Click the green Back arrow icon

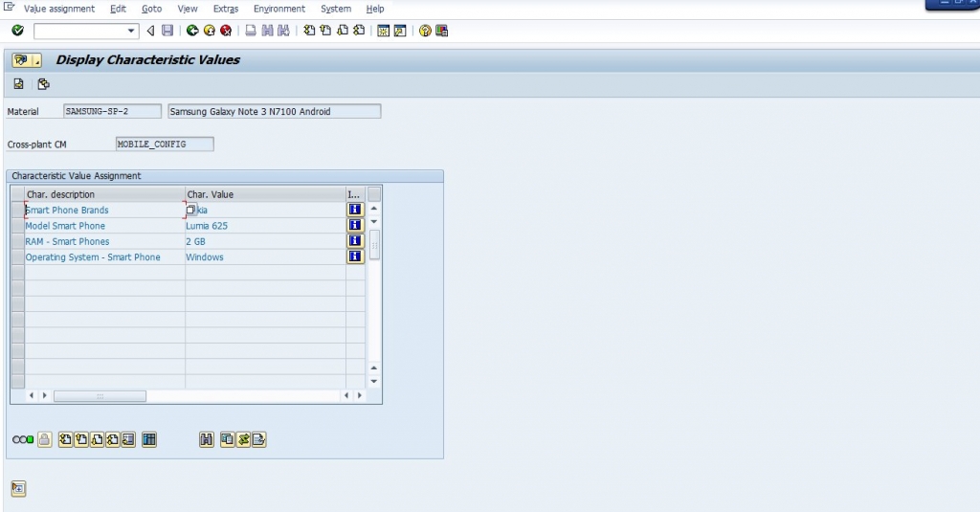[x=192, y=31]
